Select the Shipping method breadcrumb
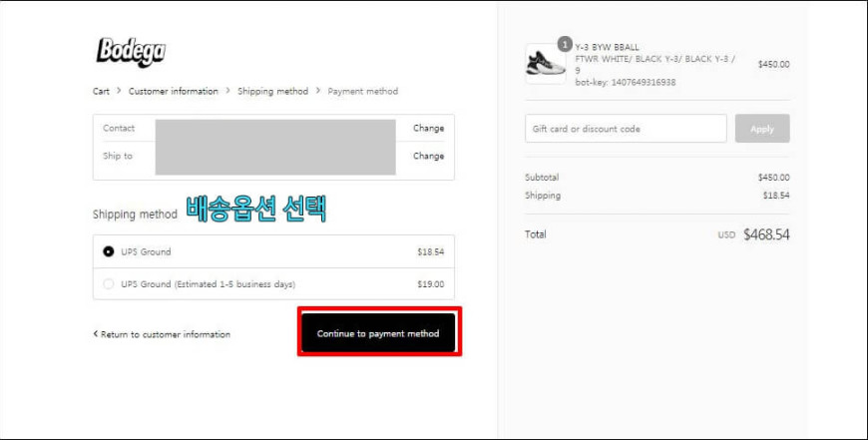Viewport: 868px width, 440px height. click(x=273, y=92)
